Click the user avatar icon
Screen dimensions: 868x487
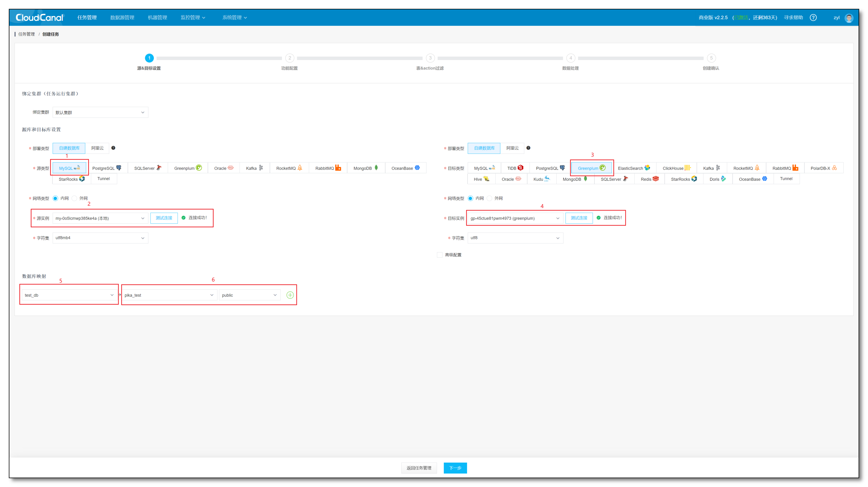tap(849, 18)
